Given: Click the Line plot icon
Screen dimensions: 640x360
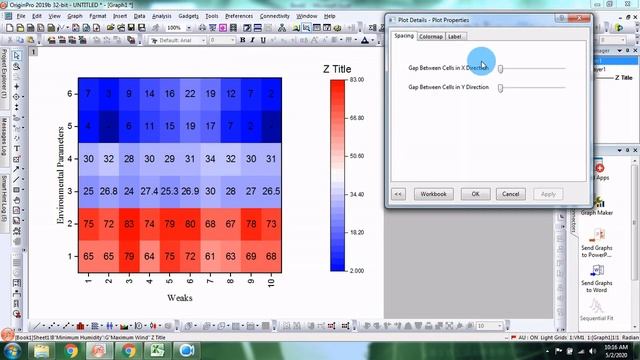Looking at the screenshot, I should pyautogui.click(x=36, y=326).
